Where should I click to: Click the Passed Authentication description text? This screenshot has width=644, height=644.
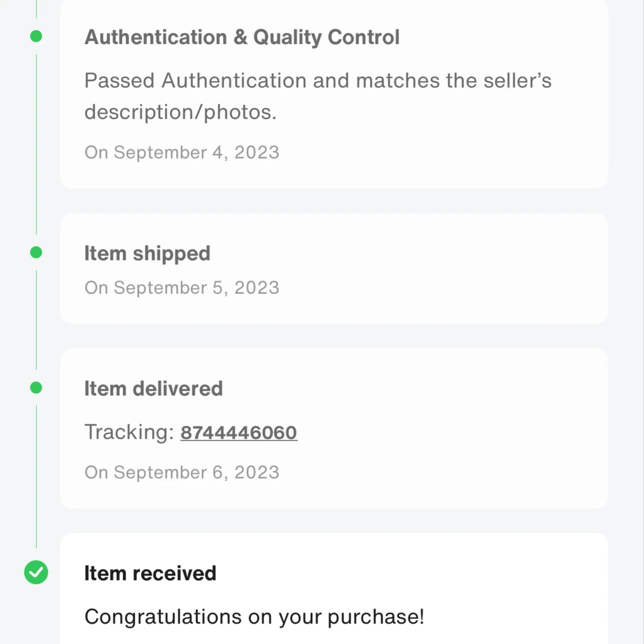click(318, 96)
